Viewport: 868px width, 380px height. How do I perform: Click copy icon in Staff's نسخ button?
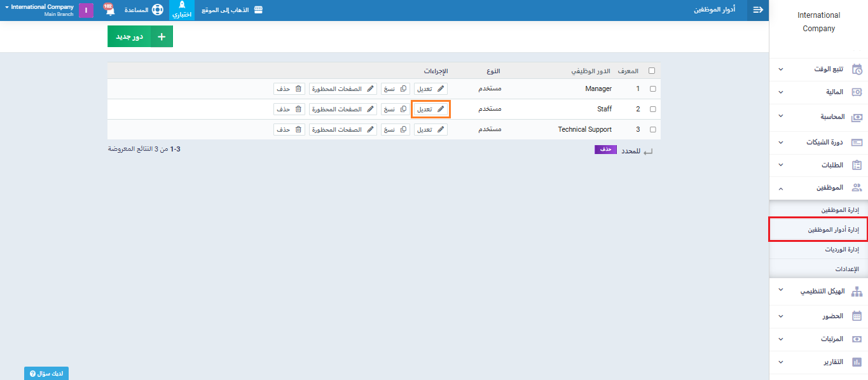point(404,109)
